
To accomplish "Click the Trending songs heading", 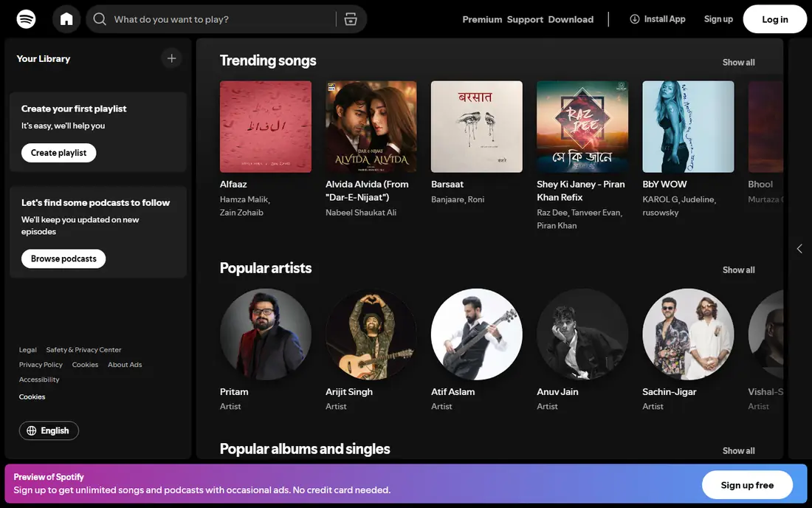I will point(268,61).
